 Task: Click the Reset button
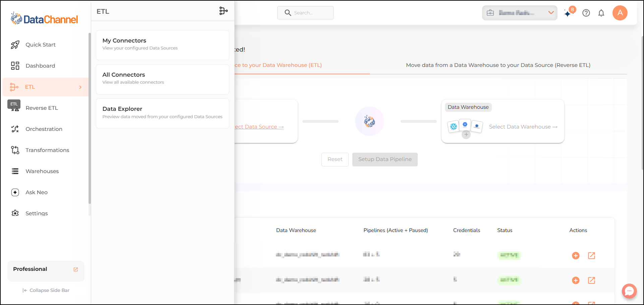(x=335, y=159)
